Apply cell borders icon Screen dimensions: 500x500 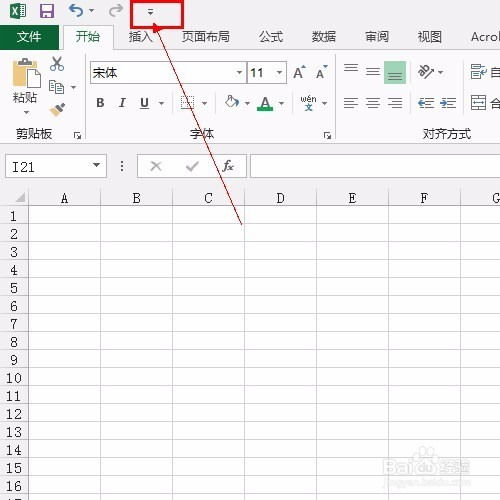tap(187, 103)
